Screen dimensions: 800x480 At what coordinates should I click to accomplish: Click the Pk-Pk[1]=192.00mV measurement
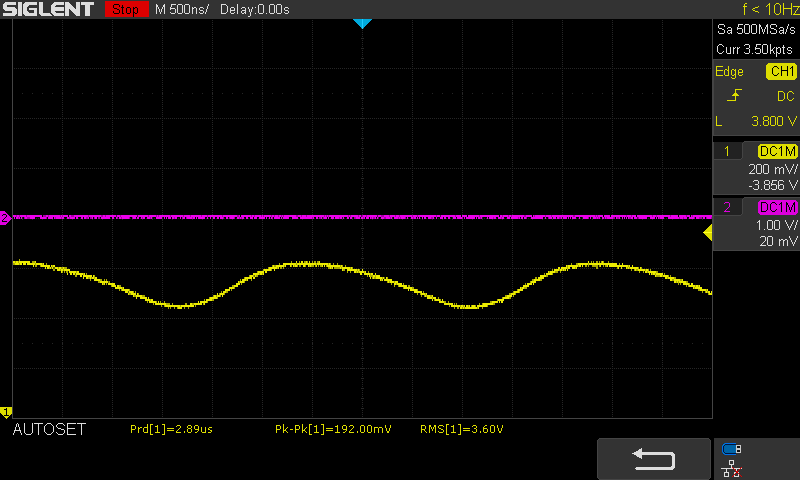click(333, 430)
